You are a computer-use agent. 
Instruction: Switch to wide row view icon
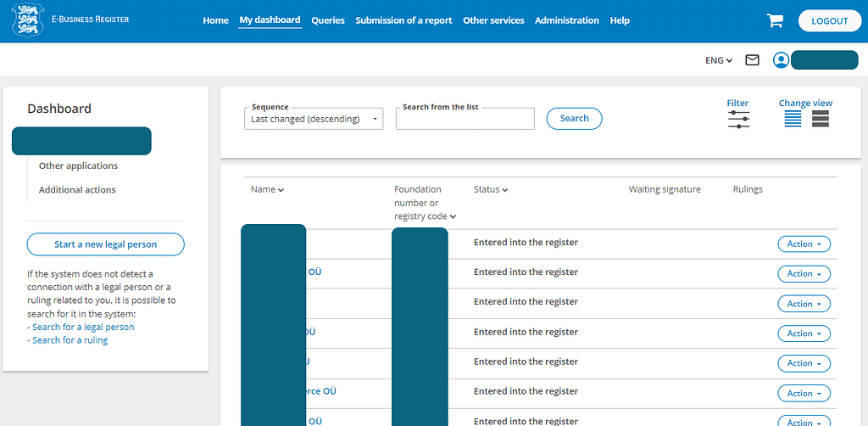click(821, 120)
